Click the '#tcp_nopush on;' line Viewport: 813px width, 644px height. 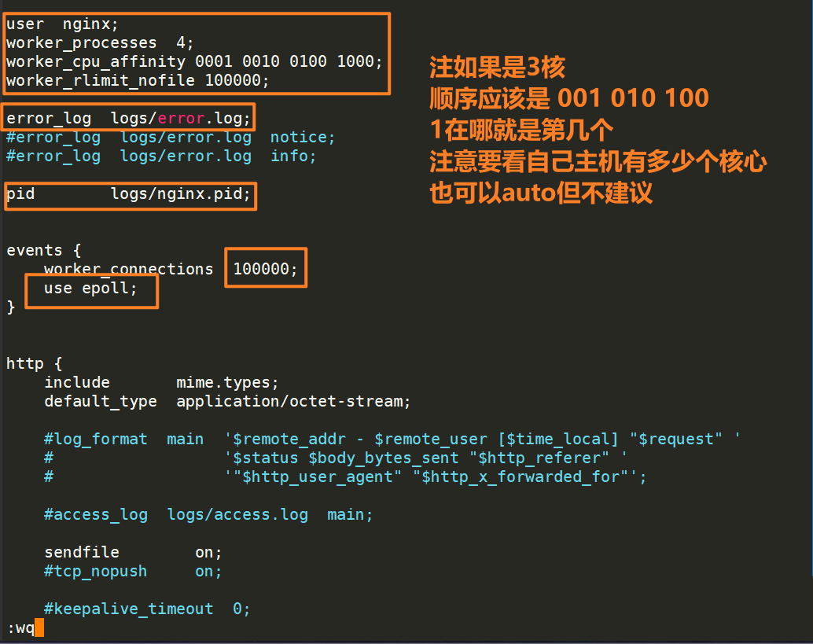point(133,572)
